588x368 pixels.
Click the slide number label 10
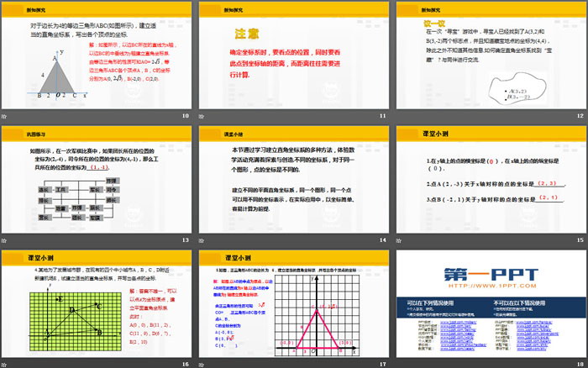[186, 116]
